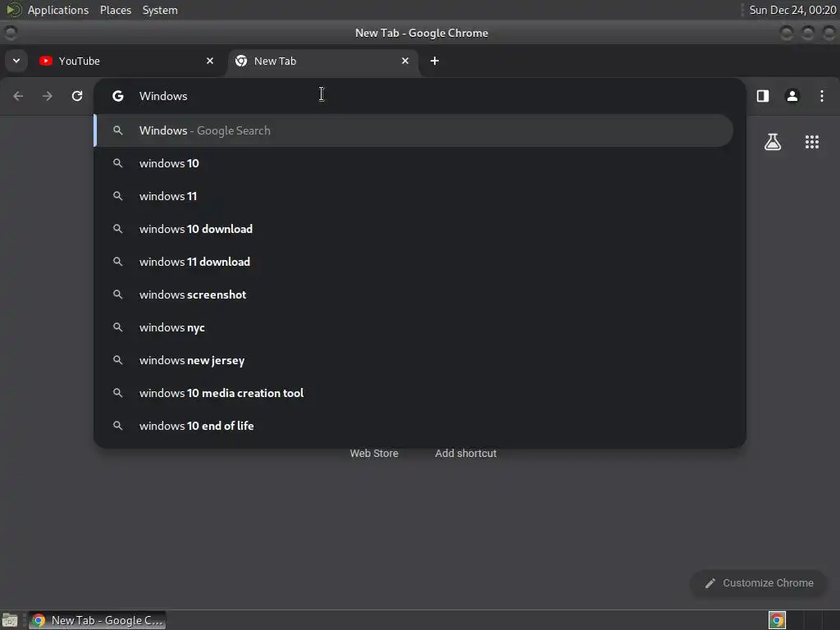
Task: Open the side panel icon
Action: (763, 96)
